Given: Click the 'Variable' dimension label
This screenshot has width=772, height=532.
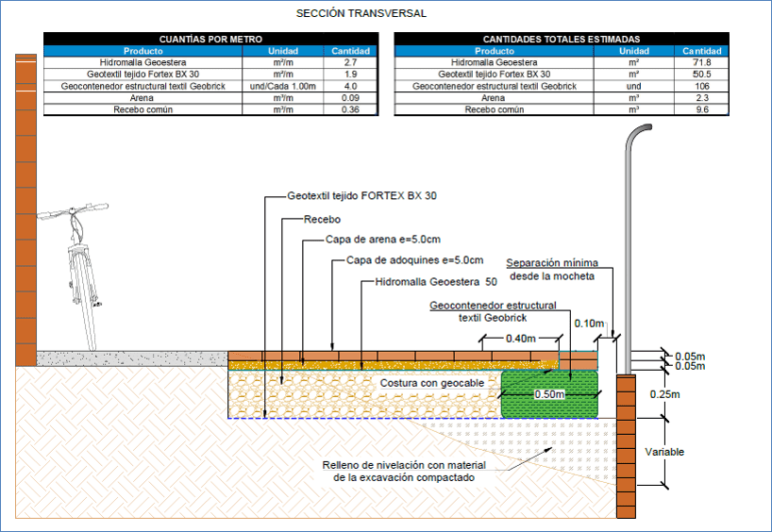Looking at the screenshot, I should [664, 452].
